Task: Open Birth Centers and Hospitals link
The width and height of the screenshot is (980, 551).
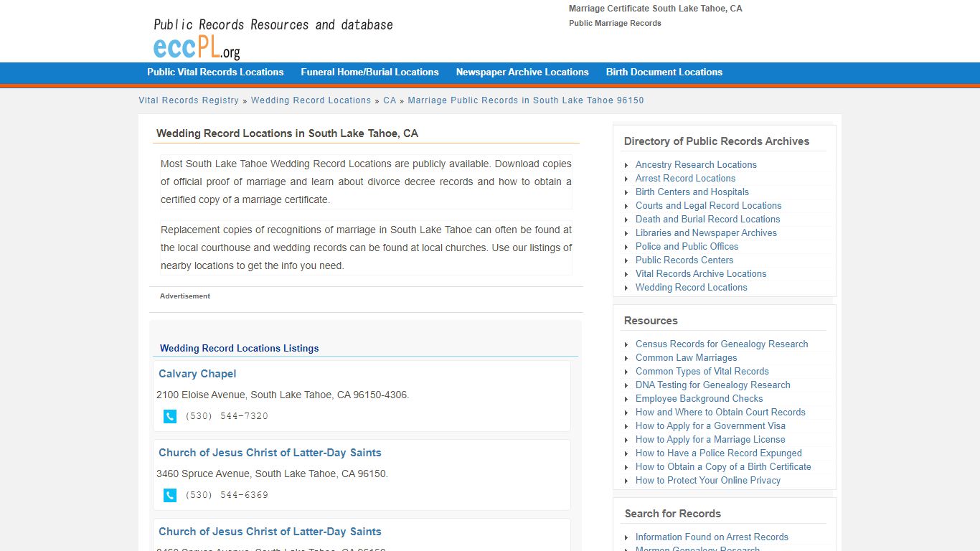Action: pyautogui.click(x=692, y=192)
